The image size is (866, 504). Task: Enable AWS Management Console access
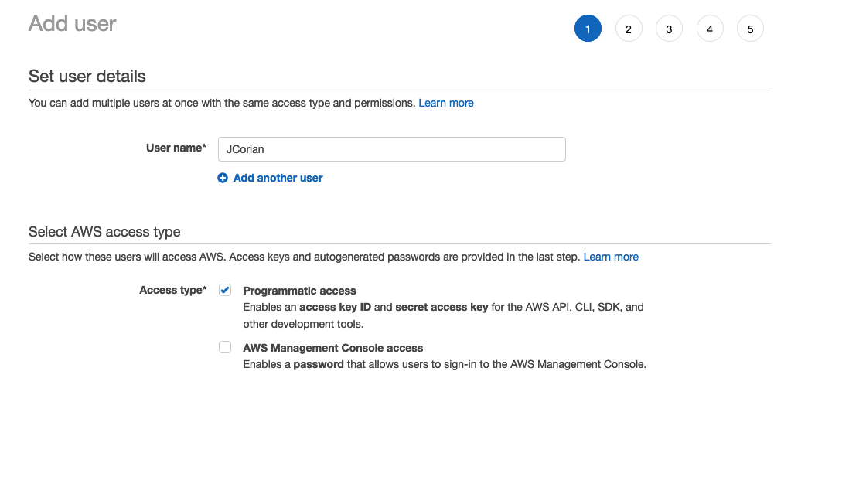point(225,347)
